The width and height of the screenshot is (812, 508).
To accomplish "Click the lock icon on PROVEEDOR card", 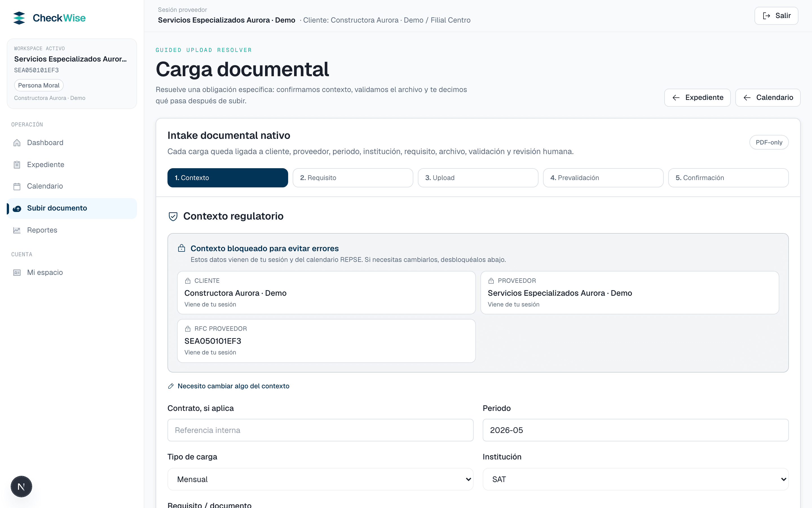I will (x=491, y=281).
